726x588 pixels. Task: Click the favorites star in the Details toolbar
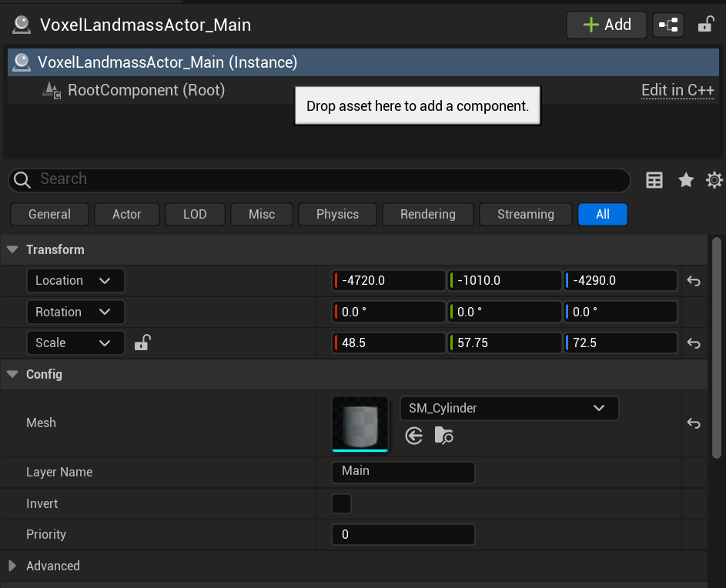tap(685, 179)
